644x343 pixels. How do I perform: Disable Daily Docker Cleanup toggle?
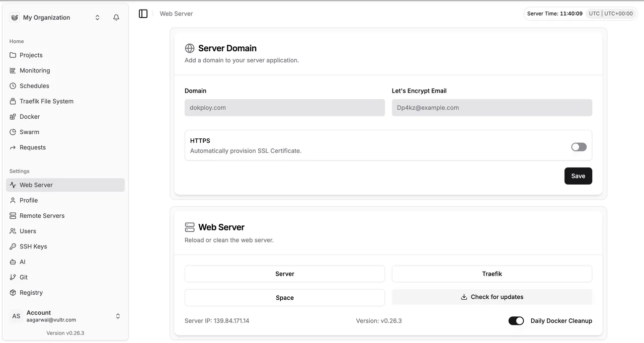click(x=516, y=321)
